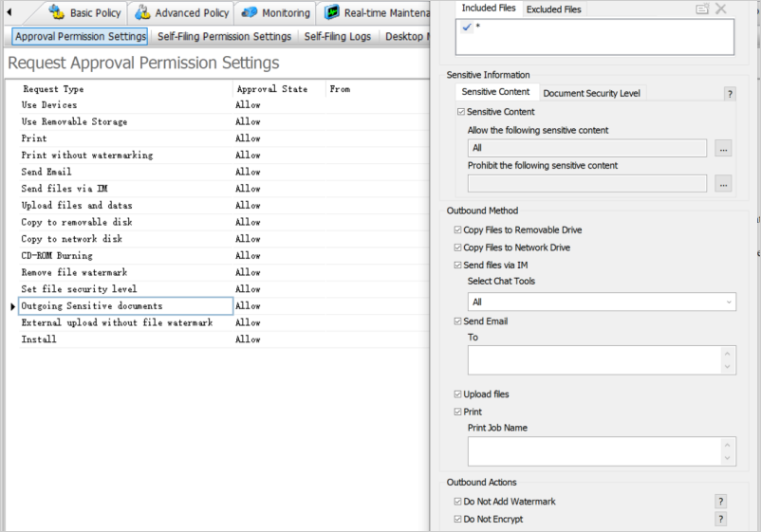The height and width of the screenshot is (532, 761).
Task: Click the blue checkmark beside the asterisk entry
Action: (x=467, y=28)
